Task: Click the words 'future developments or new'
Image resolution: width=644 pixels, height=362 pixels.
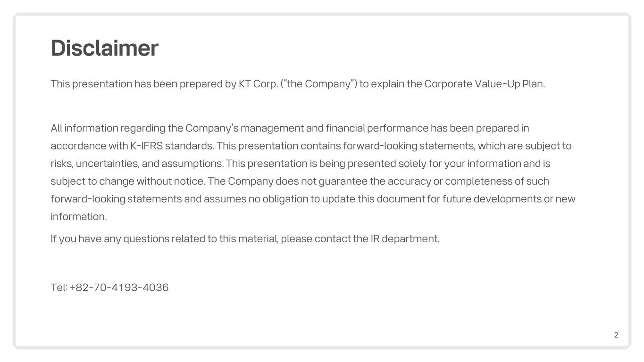Action: coord(509,199)
